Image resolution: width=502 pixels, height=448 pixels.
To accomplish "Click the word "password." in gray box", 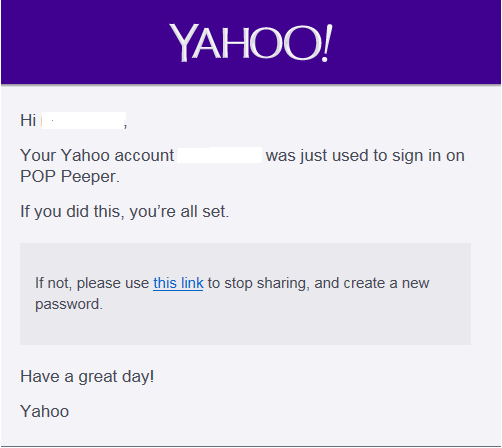I will tap(69, 304).
